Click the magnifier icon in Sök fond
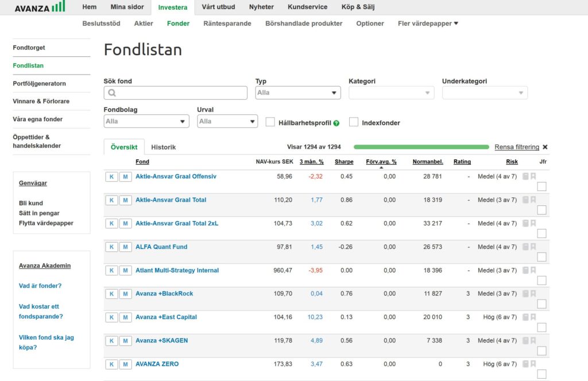The height and width of the screenshot is (381, 588). [112, 93]
